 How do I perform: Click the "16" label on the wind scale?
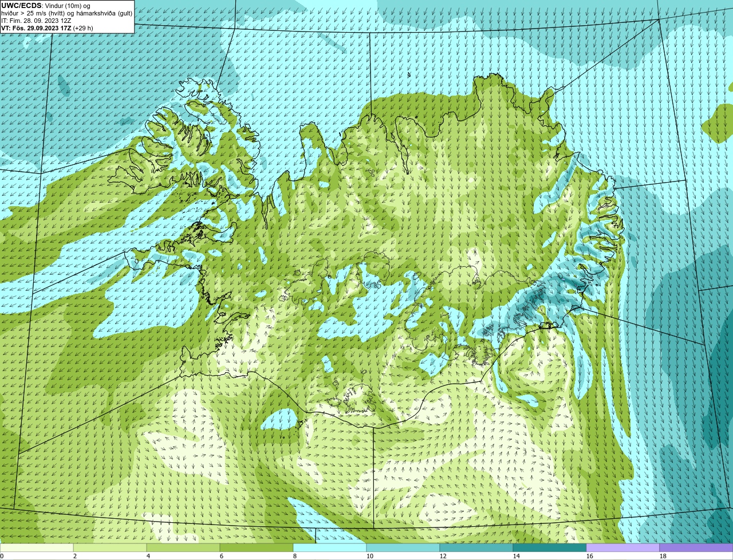(590, 556)
